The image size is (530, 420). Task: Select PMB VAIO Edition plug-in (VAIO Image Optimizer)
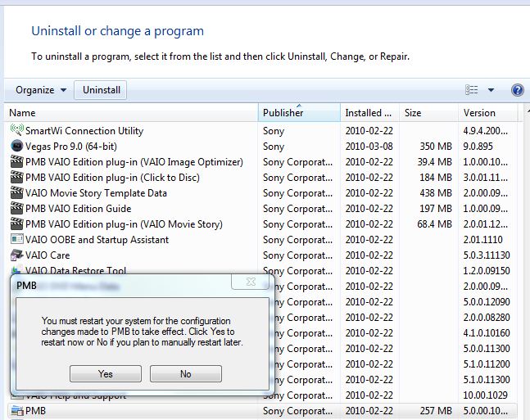pos(134,162)
